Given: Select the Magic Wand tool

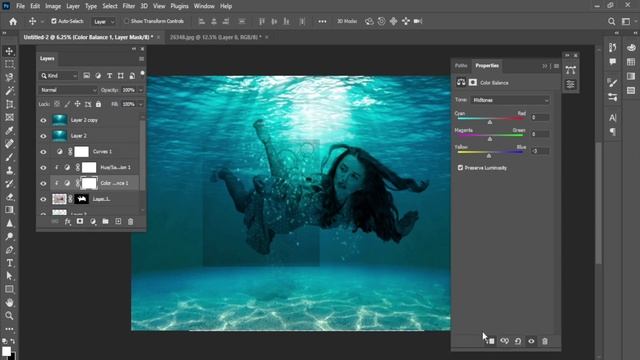Looking at the screenshot, I should [x=9, y=91].
